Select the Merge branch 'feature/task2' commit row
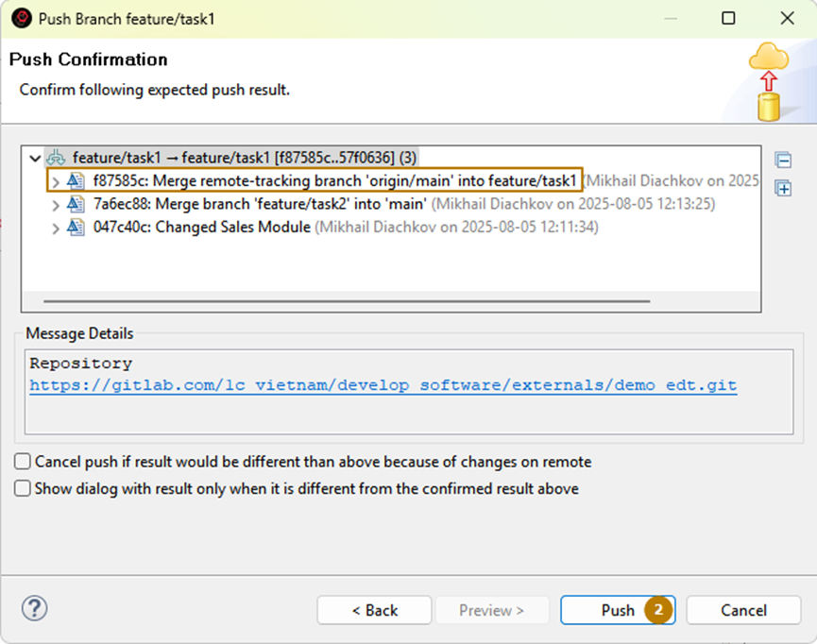Image resolution: width=817 pixels, height=644 pixels. [260, 204]
